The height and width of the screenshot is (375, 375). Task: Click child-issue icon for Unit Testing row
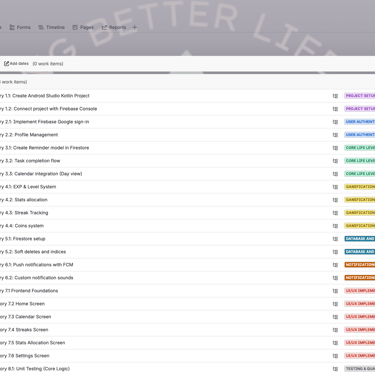click(x=335, y=369)
